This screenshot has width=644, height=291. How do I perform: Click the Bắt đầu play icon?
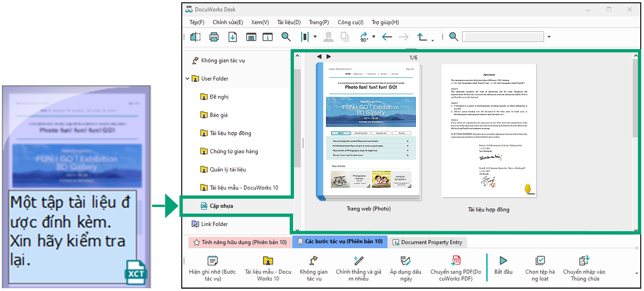[504, 260]
